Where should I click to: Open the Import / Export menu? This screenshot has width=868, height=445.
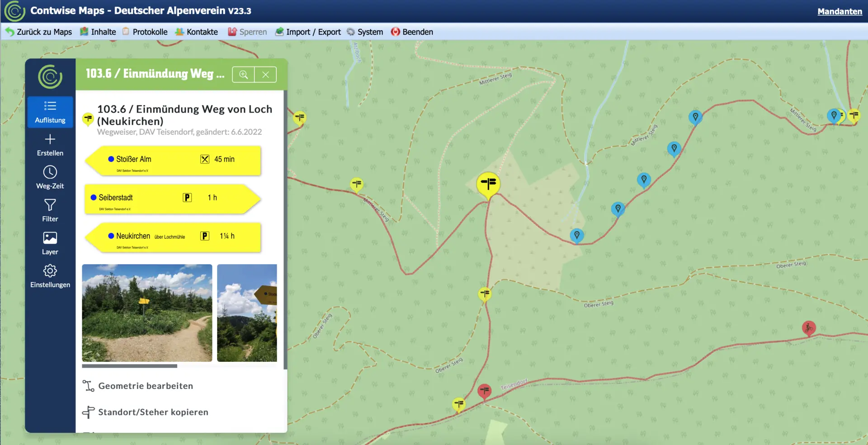point(308,32)
